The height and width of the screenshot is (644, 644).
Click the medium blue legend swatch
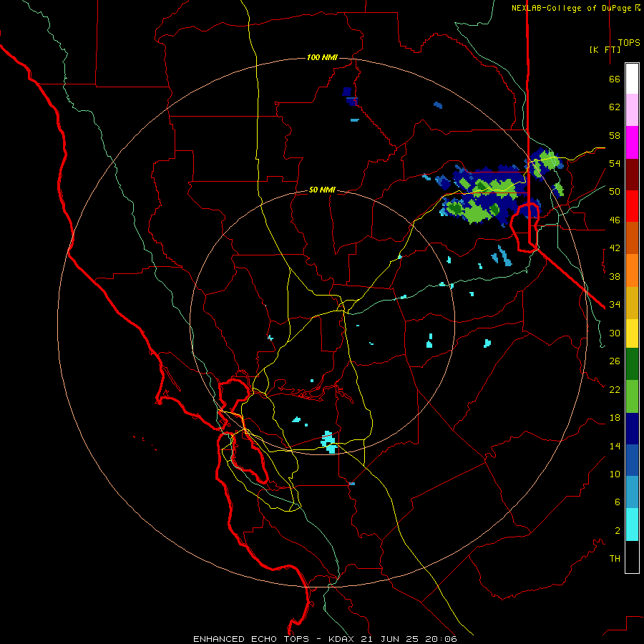click(x=632, y=460)
